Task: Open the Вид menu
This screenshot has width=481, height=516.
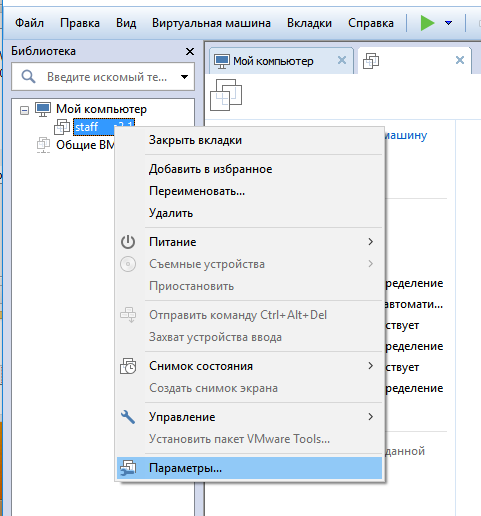Action: tap(126, 23)
